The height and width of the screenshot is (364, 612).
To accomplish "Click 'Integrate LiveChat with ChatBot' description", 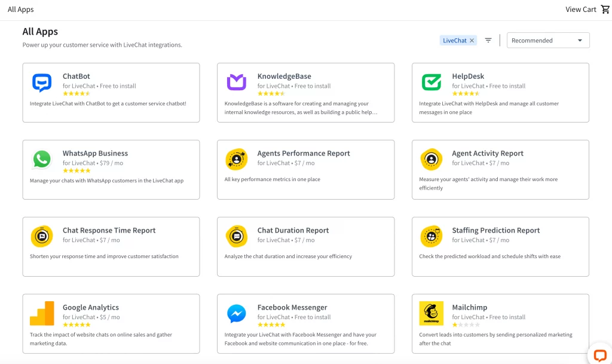I will (x=108, y=104).
